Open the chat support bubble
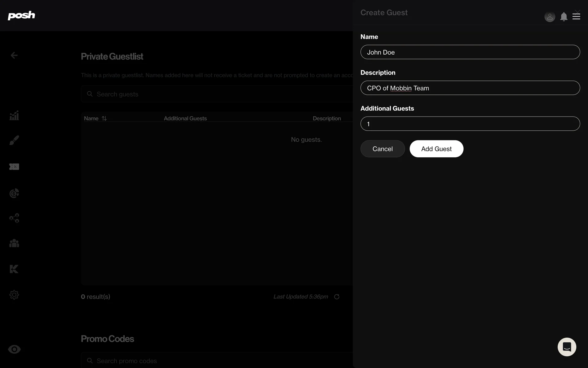 [x=567, y=347]
